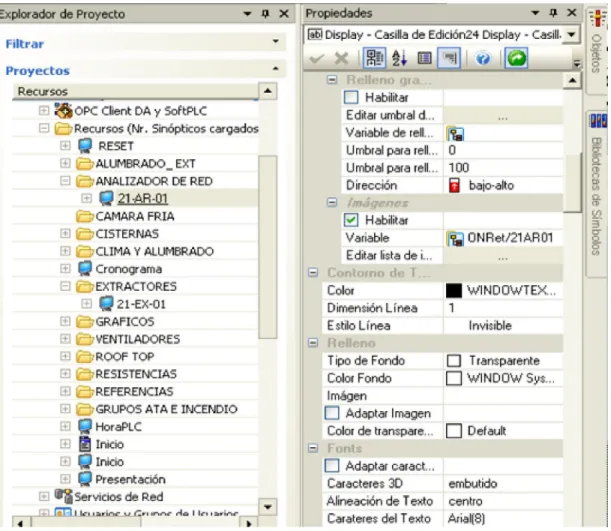Screen dimensions: 611x531
Task: Check the Adaptar caract... checkbox
Action: [332, 466]
